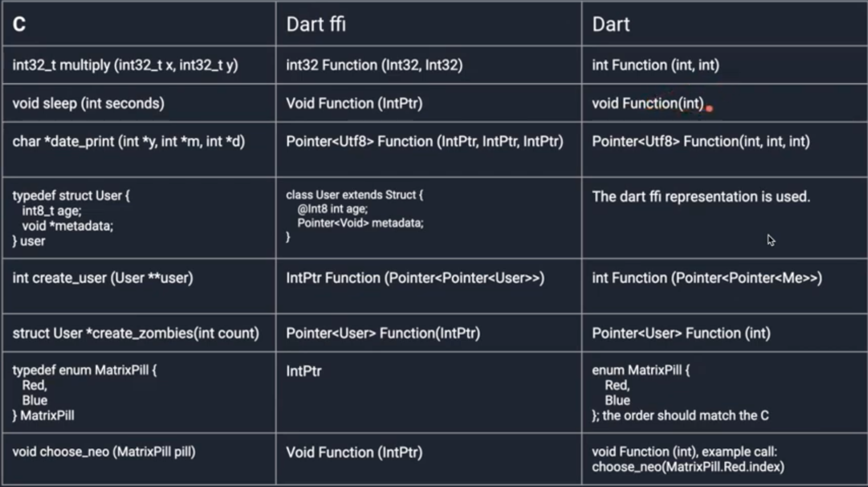This screenshot has width=868, height=487.
Task: Click the int32_t multiply C signature cell
Action: [x=125, y=65]
